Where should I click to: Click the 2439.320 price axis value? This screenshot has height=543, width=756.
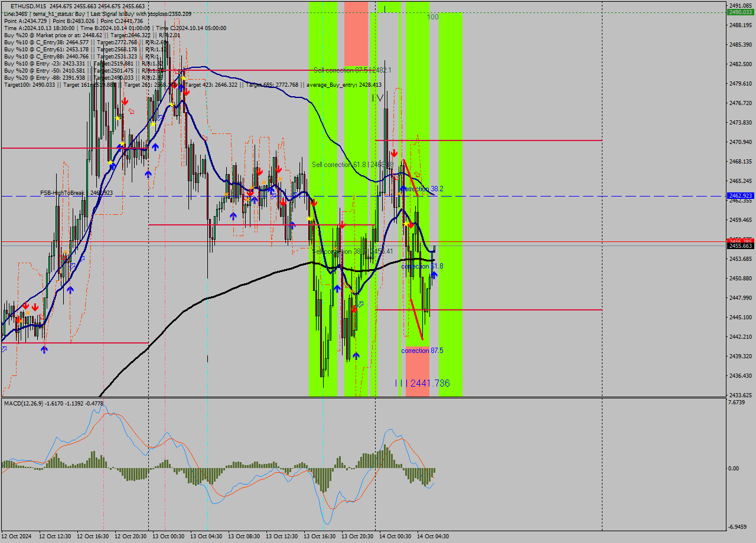(742, 356)
